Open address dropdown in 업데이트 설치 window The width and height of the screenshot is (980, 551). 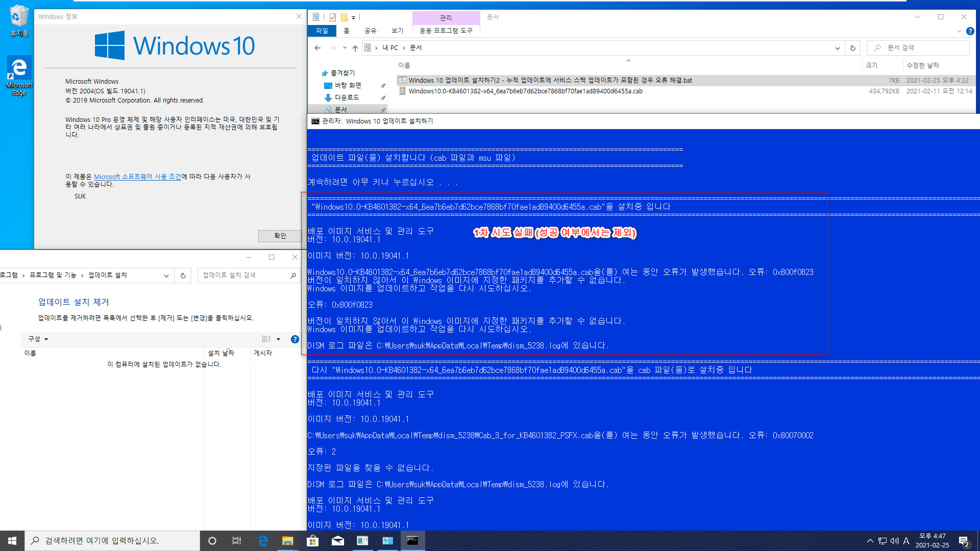(166, 275)
